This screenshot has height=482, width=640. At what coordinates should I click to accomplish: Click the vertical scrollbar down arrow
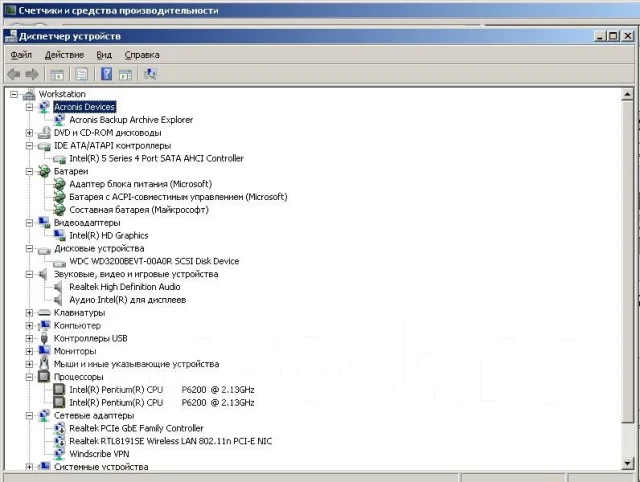(x=628, y=463)
